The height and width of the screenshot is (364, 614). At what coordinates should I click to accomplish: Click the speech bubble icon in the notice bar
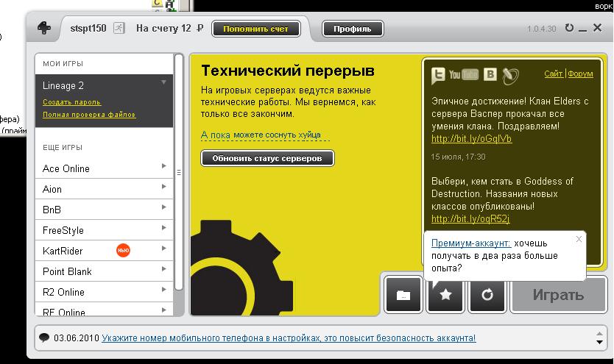pyautogui.click(x=44, y=338)
